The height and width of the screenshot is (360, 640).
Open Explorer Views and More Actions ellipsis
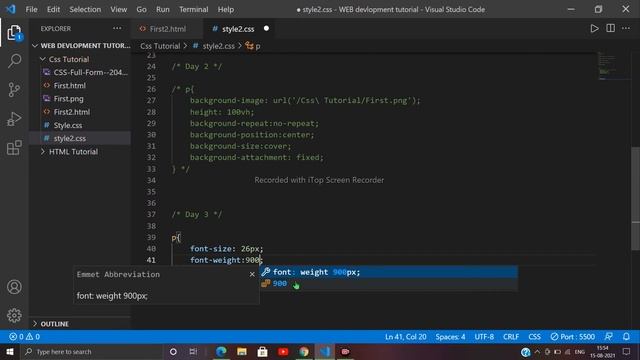pos(117,29)
